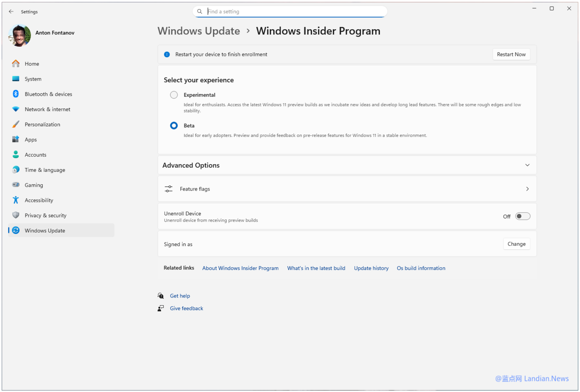Click Windows Update breadcrumb

tap(199, 31)
